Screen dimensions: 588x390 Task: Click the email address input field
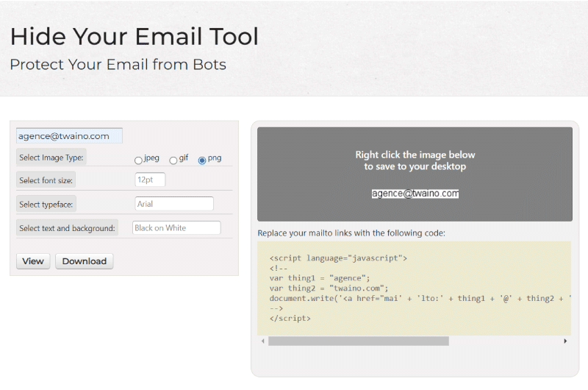point(69,136)
